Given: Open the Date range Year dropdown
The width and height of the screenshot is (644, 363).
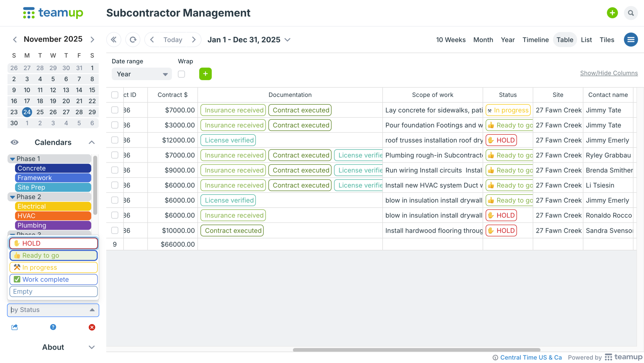Looking at the screenshot, I should [142, 74].
